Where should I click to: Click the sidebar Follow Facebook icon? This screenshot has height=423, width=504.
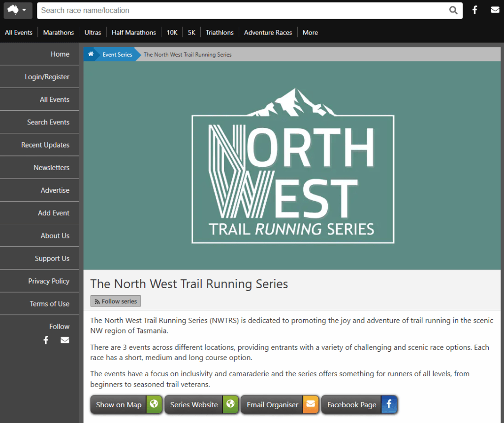(46, 340)
